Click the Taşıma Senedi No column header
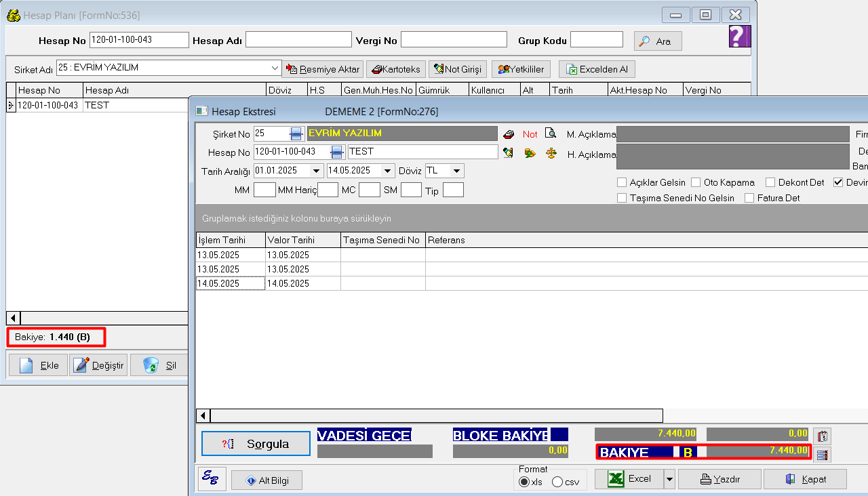The height and width of the screenshot is (496, 868). pos(382,240)
